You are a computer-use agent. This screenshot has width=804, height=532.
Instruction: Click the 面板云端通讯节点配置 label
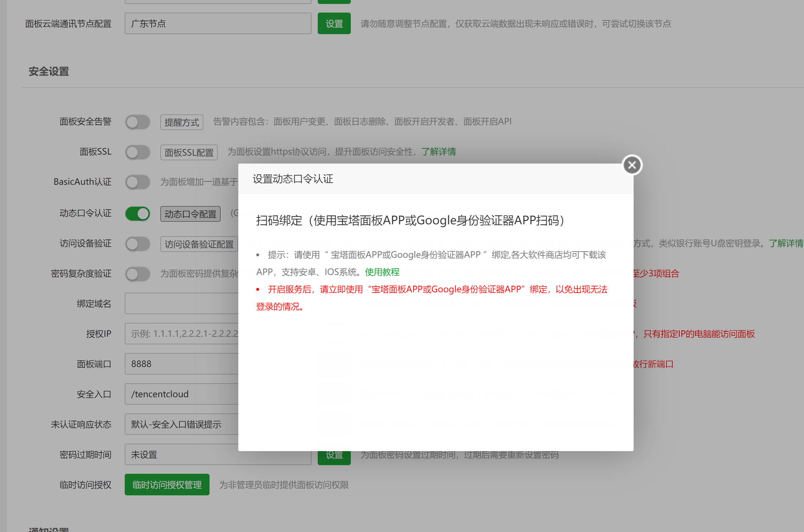pos(68,24)
